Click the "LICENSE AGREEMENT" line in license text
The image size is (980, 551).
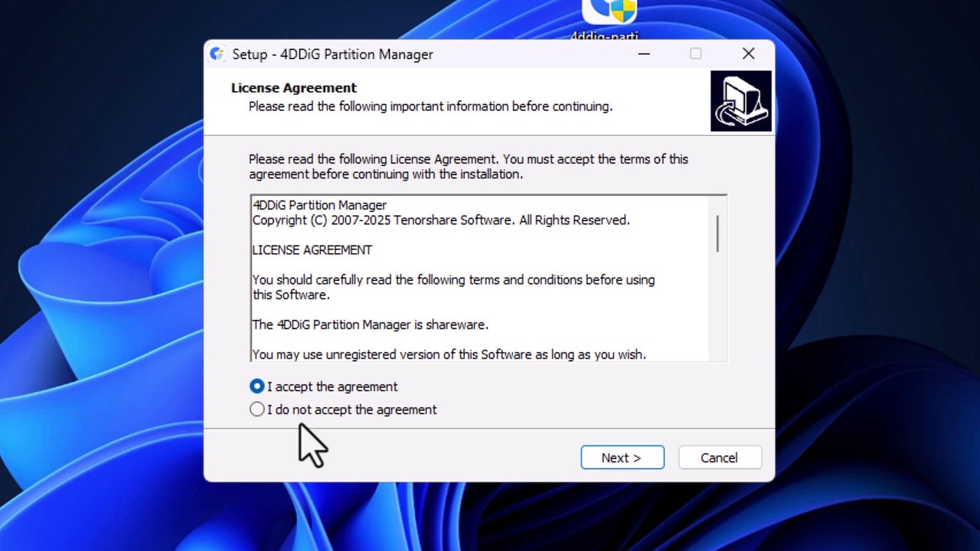(x=312, y=250)
